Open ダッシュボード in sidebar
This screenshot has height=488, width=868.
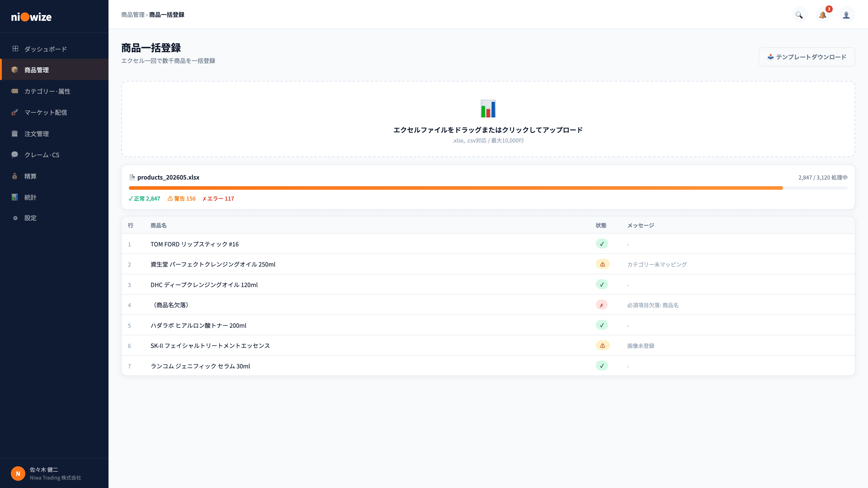[x=54, y=49]
